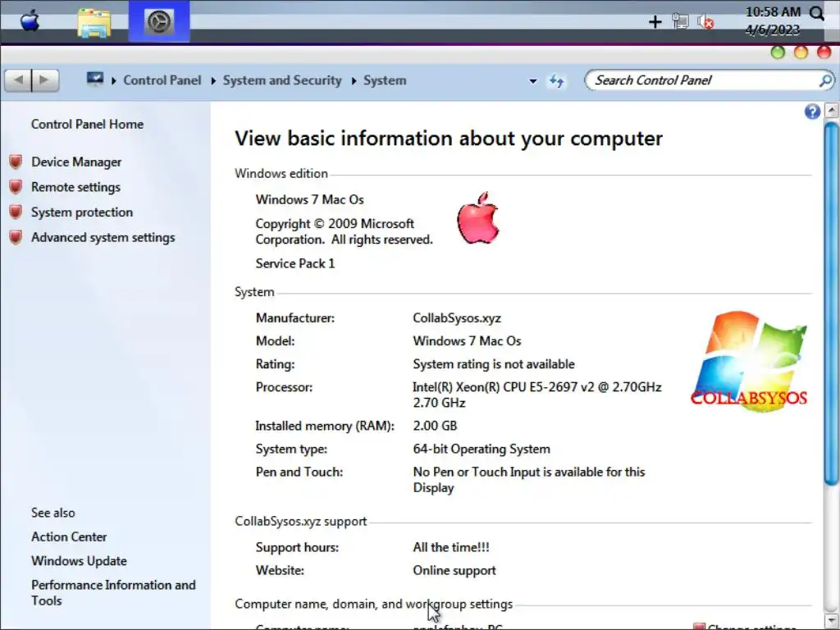
Task: Click the shield beside Advanced system settings
Action: [16, 237]
